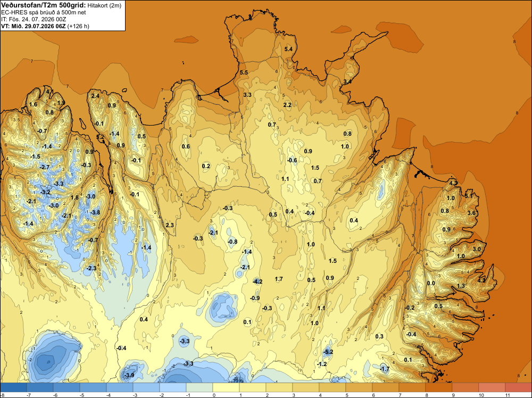Click the -1.5 temperature value

click(35, 157)
